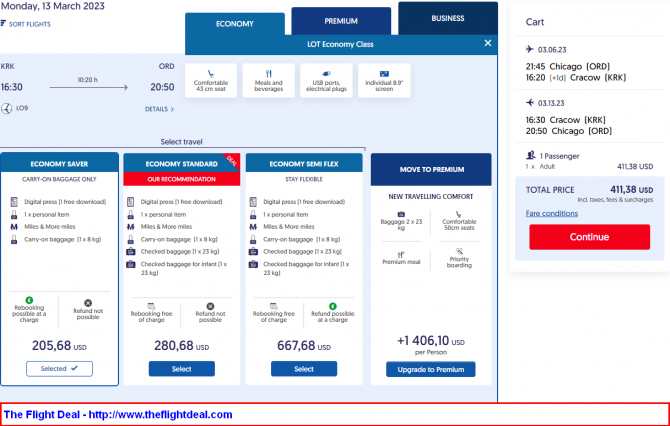Click Economy Semi Flex rebooking free icon
Image resolution: width=670 pixels, height=426 pixels.
point(273,306)
